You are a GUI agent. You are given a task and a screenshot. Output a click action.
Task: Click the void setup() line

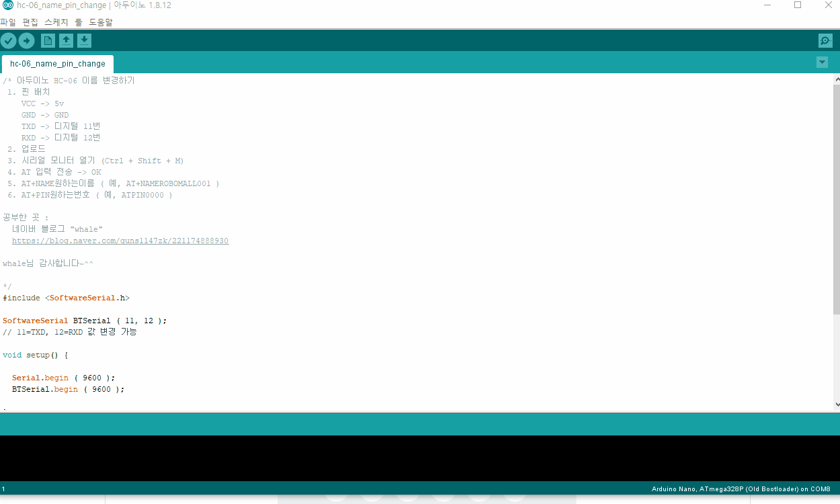[x=36, y=355]
